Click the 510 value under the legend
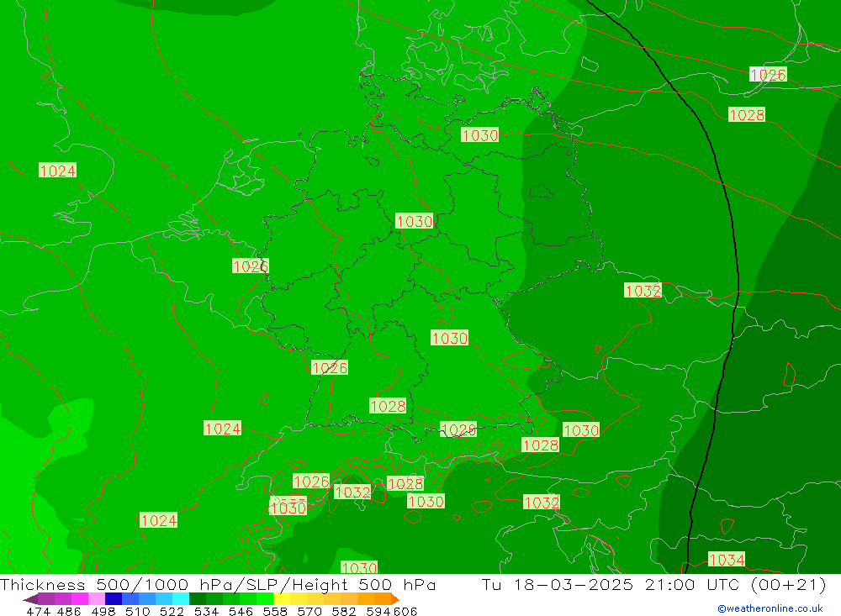Viewport: 841px width, 616px height. coord(137,611)
